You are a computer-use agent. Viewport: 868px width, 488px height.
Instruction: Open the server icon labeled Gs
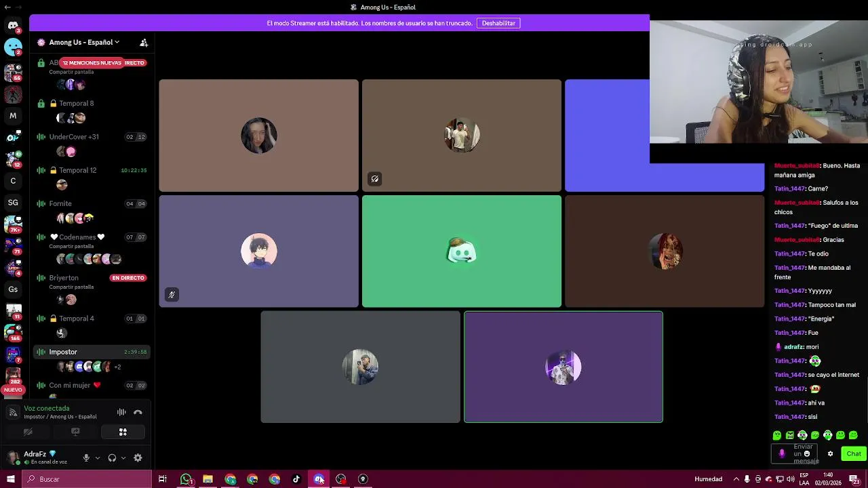point(13,289)
